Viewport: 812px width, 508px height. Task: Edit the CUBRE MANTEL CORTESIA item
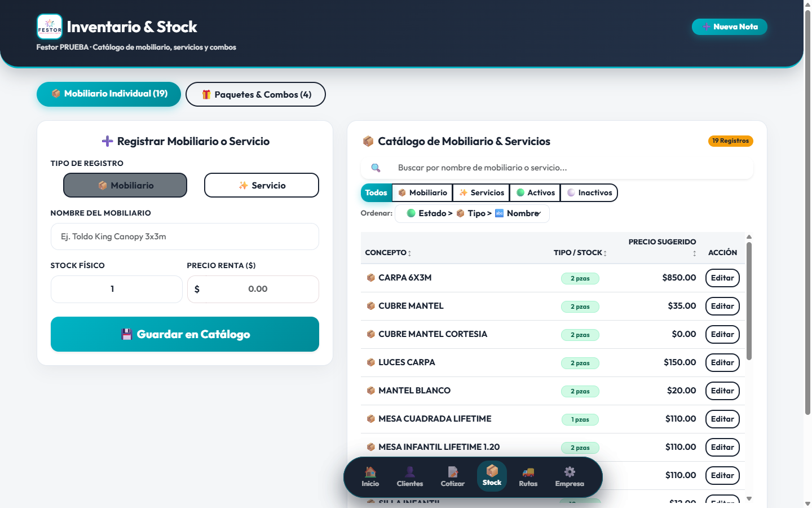point(722,334)
